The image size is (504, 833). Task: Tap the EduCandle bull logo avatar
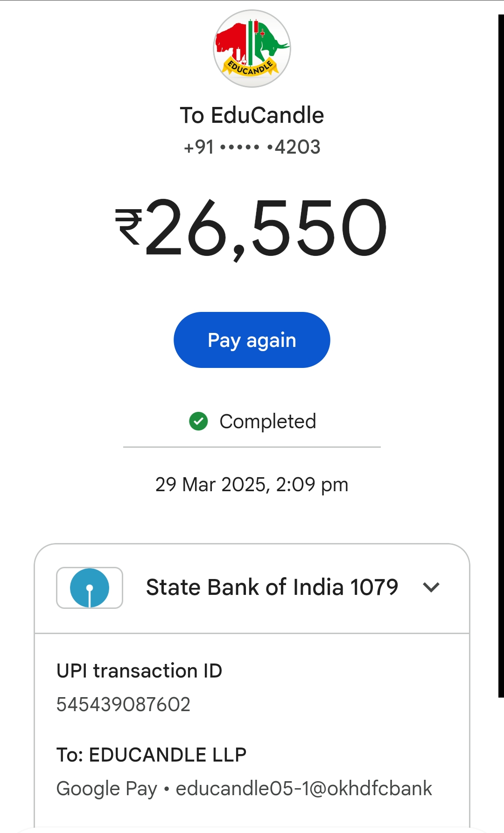[252, 49]
